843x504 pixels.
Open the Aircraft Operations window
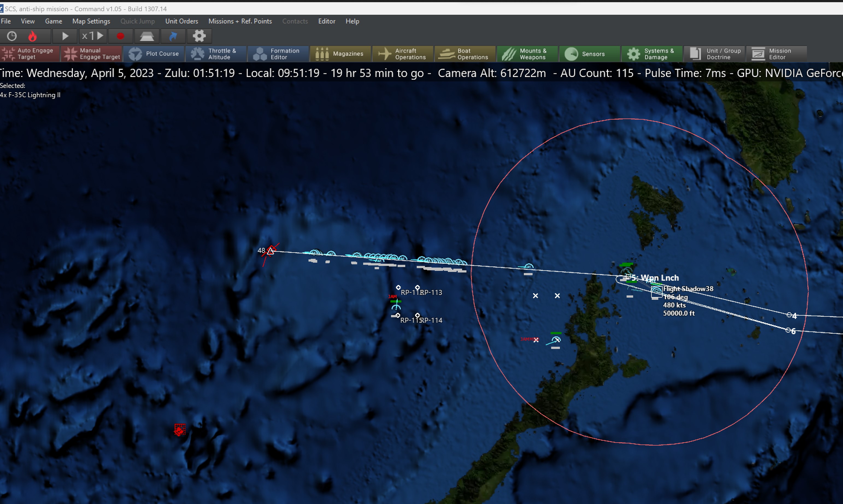tap(403, 54)
